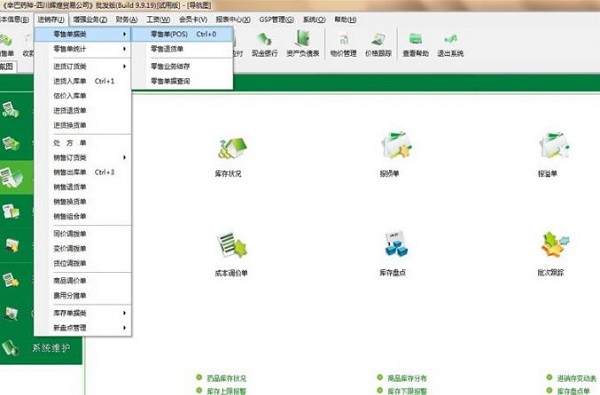Click the fourth sidebar module icon

coord(11,211)
